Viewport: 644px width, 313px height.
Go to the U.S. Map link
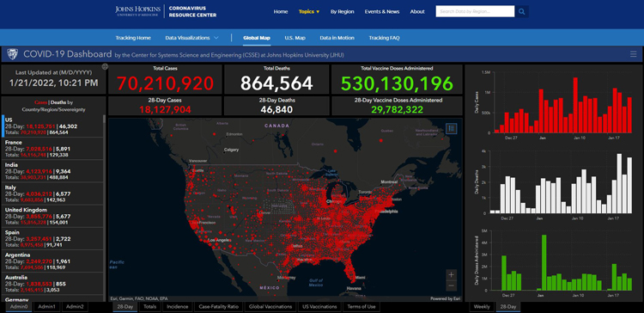(295, 38)
